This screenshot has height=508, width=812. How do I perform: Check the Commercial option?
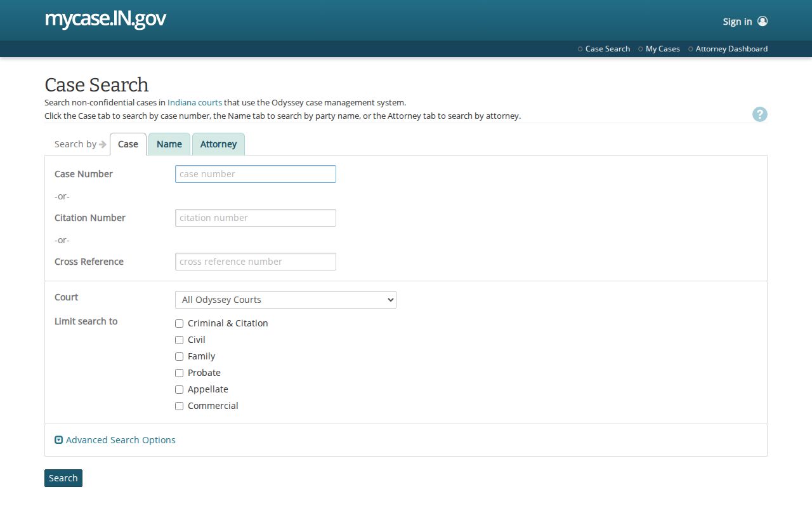tap(179, 406)
